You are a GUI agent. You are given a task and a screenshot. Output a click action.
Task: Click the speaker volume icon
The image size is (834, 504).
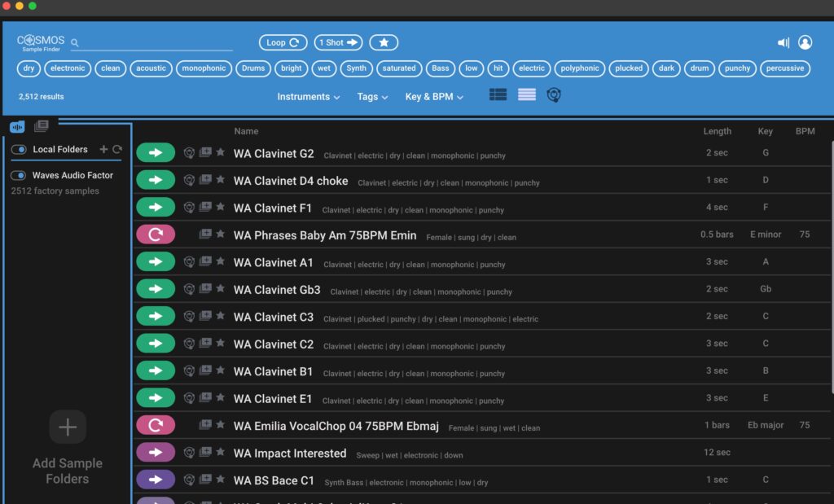click(783, 42)
